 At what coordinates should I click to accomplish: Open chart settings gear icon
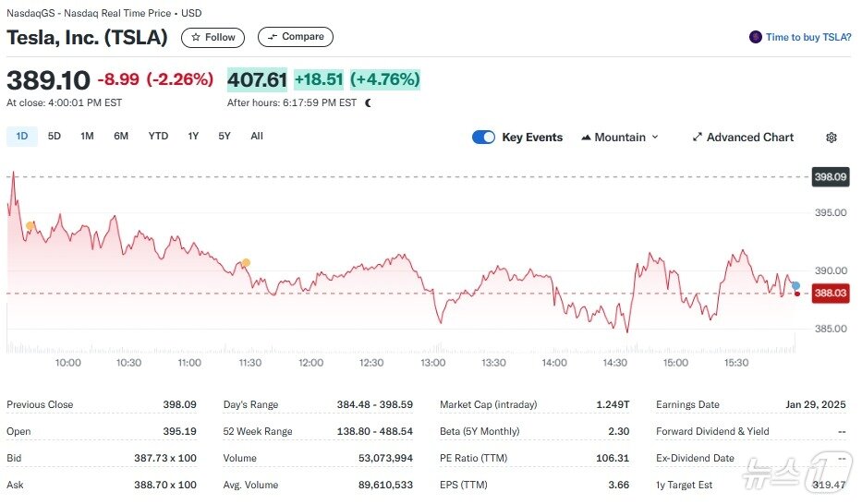(831, 138)
